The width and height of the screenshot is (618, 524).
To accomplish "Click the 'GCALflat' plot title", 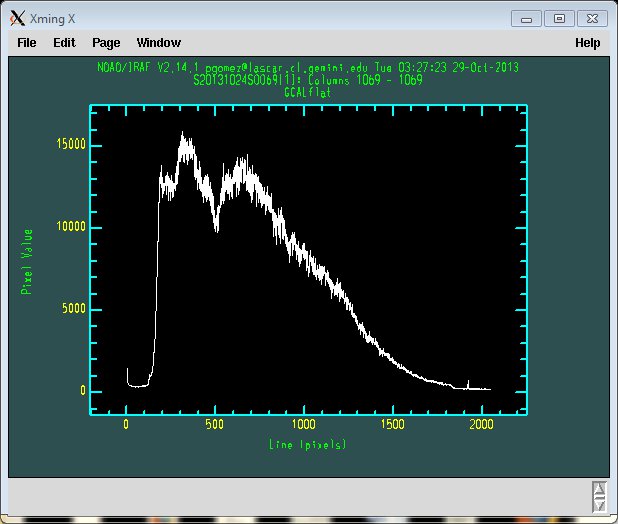I will (307, 93).
